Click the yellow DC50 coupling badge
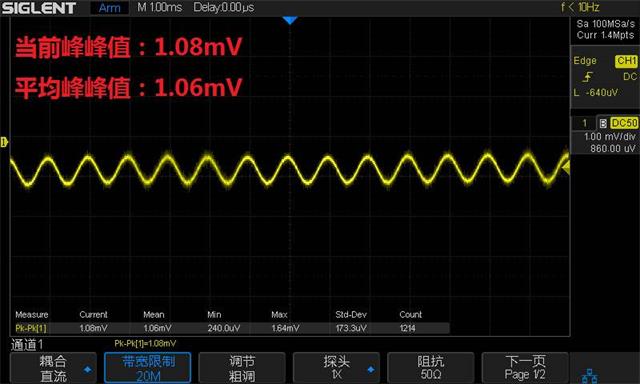Screen dimensions: 640x384 624,123
